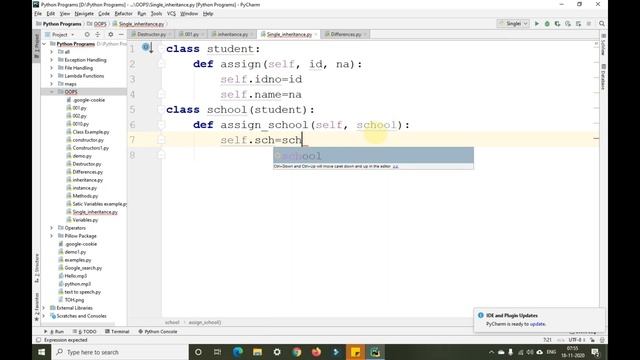The height and width of the screenshot is (360, 640).
Task: Hide the Project tool window
Action: point(121,35)
